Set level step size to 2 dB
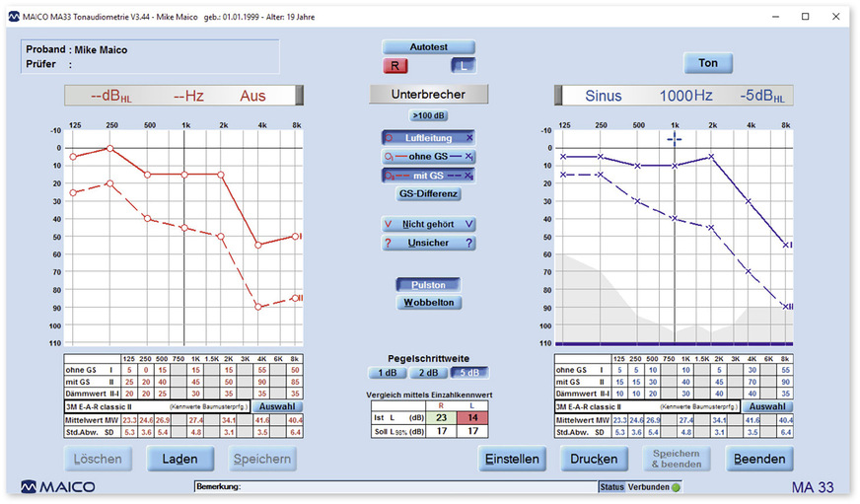Image resolution: width=860 pixels, height=504 pixels. [x=429, y=373]
